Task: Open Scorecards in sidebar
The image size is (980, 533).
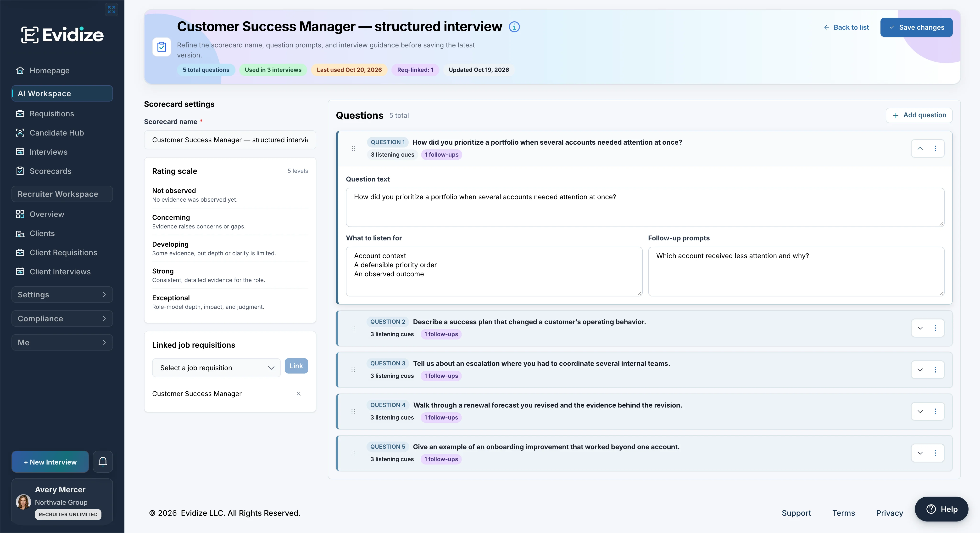Action: click(62, 171)
